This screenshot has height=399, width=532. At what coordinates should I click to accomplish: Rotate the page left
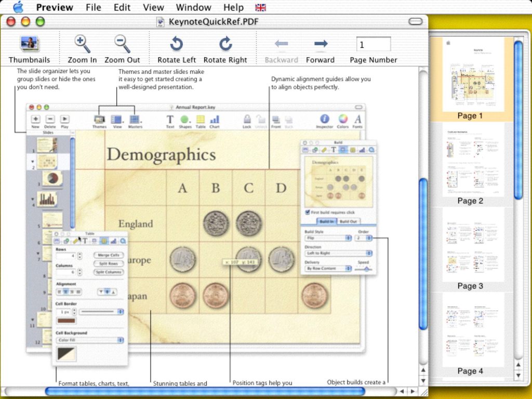point(176,44)
